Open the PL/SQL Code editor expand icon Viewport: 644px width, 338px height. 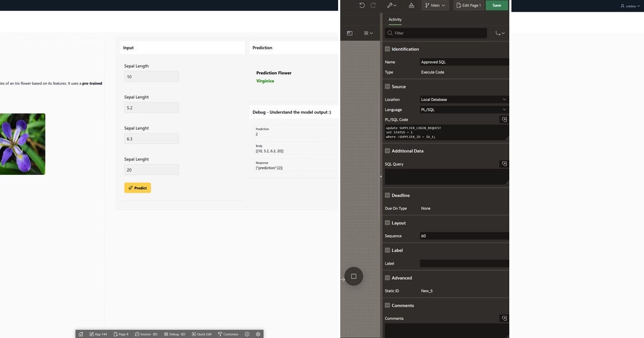click(503, 119)
